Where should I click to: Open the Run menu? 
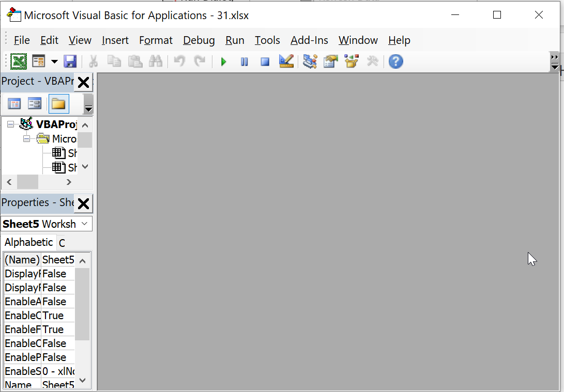click(x=235, y=40)
